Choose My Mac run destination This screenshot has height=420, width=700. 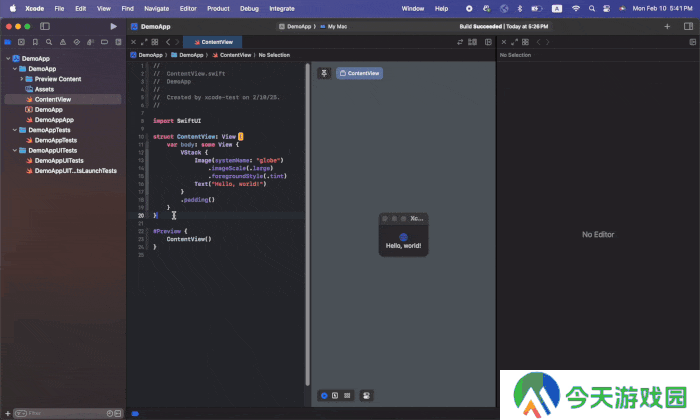click(333, 26)
